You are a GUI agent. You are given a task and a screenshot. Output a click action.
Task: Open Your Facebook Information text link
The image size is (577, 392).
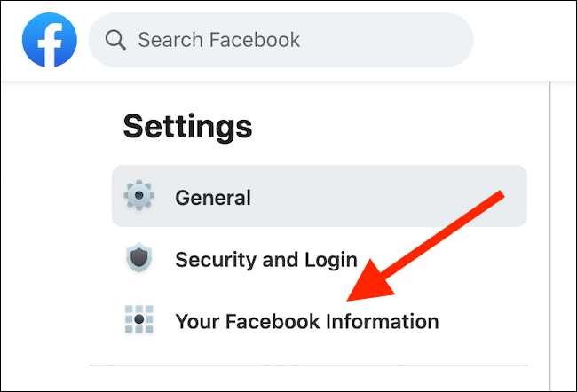(x=307, y=321)
